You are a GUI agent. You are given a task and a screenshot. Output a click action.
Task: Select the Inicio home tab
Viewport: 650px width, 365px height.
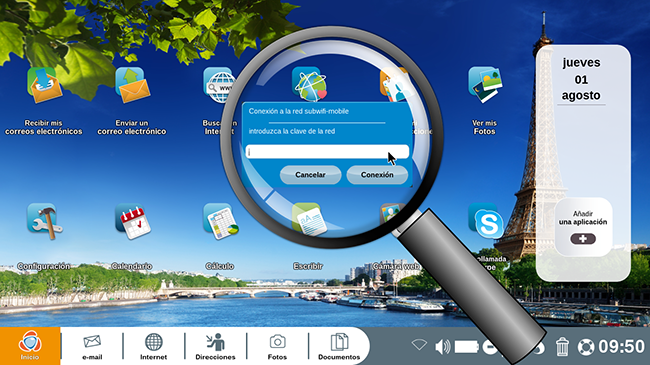click(30, 346)
